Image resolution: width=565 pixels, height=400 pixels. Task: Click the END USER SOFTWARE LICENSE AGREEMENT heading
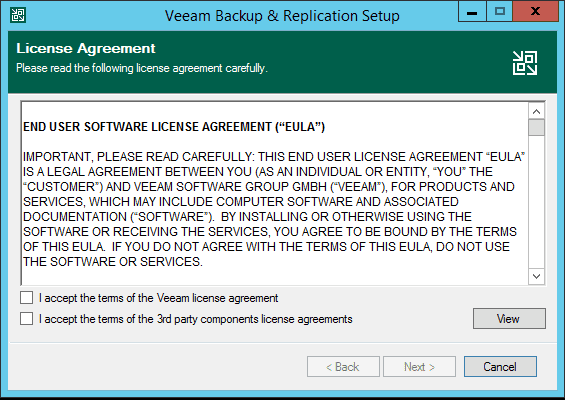[174, 127]
